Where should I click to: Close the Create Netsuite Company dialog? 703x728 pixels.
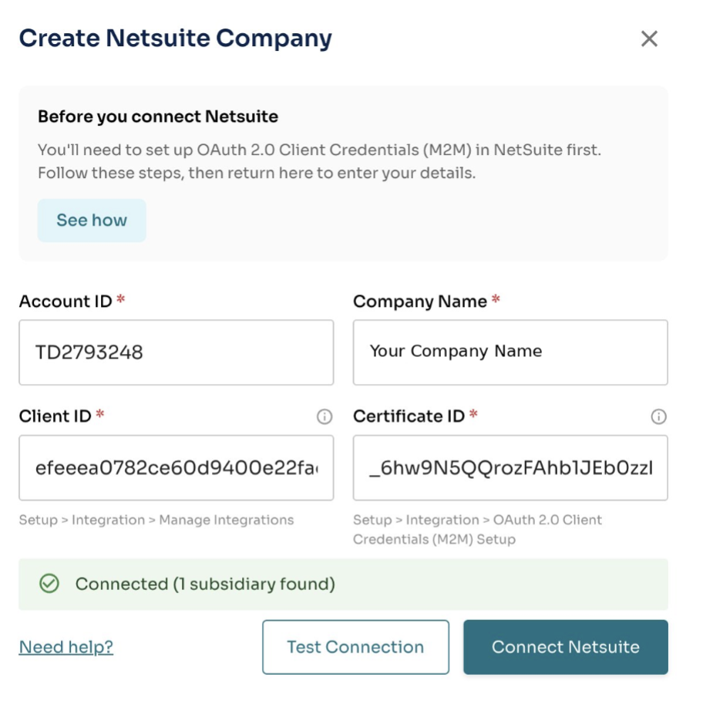point(649,39)
